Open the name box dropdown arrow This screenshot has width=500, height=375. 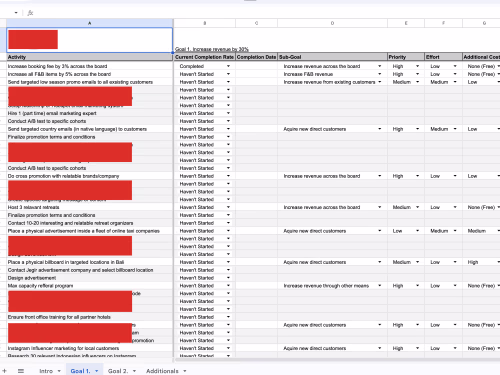[16, 13]
